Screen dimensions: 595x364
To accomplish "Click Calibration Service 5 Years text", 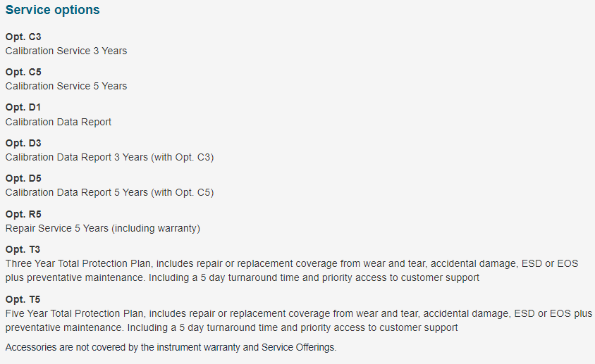I will [66, 86].
